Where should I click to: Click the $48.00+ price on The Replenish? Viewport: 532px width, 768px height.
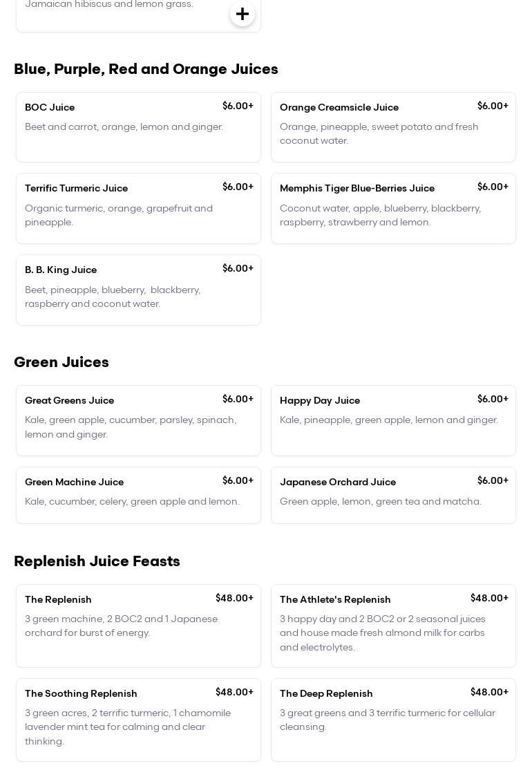(x=234, y=598)
